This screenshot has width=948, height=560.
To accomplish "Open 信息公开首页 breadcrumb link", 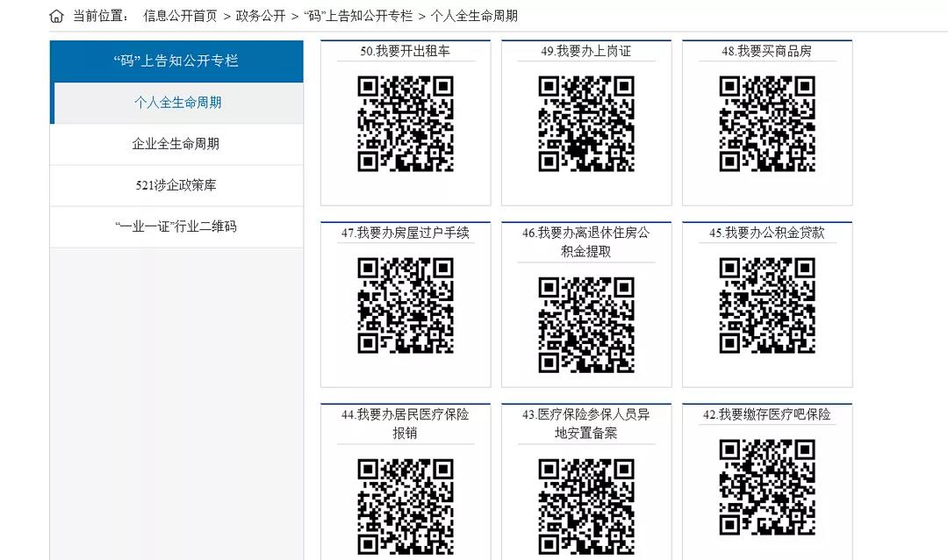I will click(x=180, y=17).
